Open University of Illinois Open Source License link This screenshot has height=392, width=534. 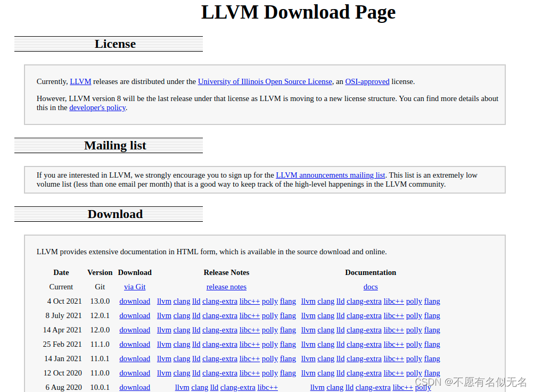pos(265,82)
